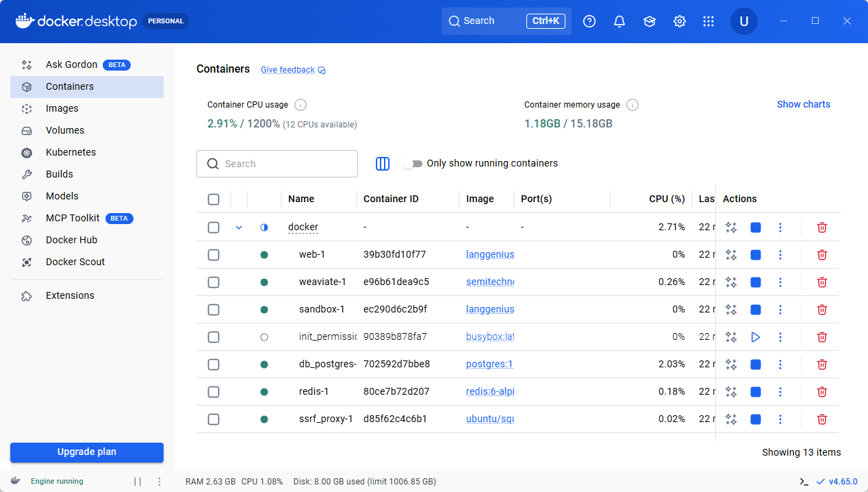Open engine options menu in status bar

click(159, 481)
